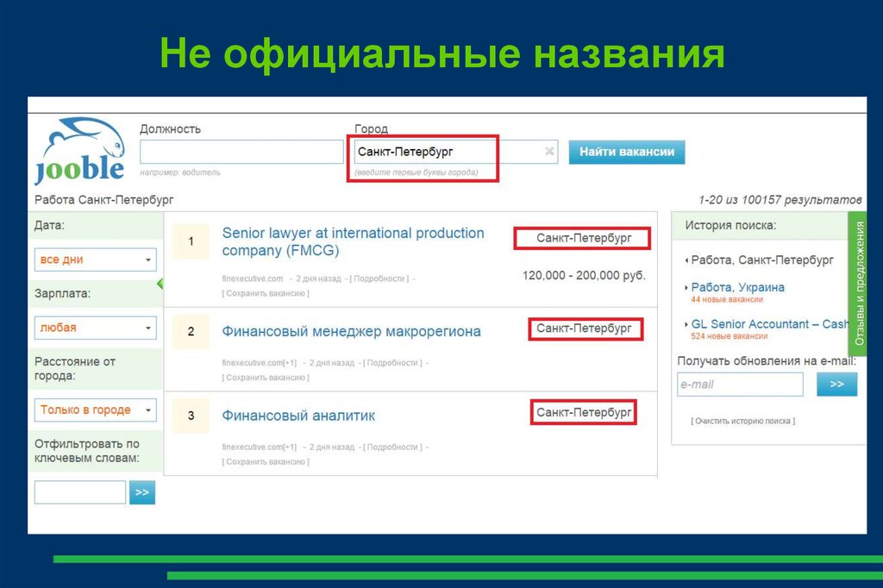The height and width of the screenshot is (588, 883).
Task: Click the e-mail subscription input field
Action: [740, 385]
